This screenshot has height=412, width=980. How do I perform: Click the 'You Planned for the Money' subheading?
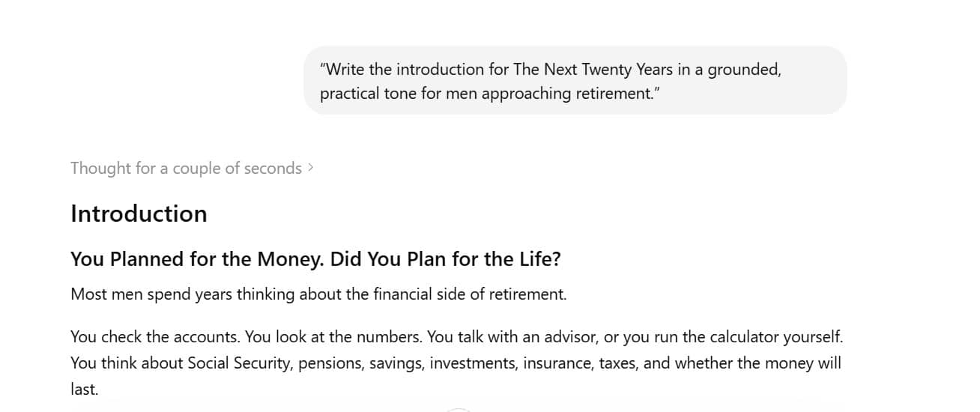(198, 259)
